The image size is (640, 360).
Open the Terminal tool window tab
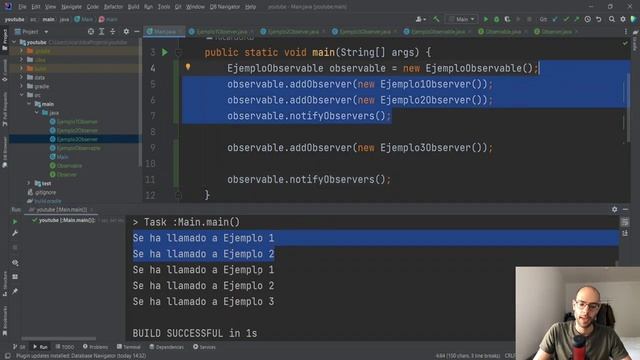pos(129,347)
